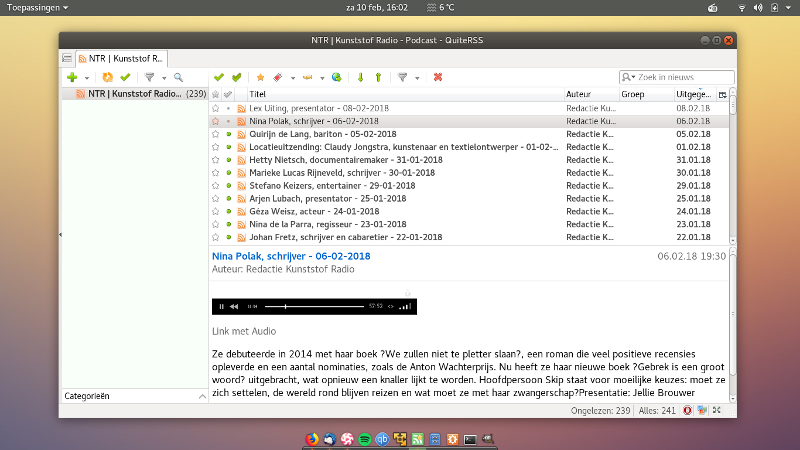Open Spotify from the dock
The height and width of the screenshot is (450, 800).
click(x=365, y=439)
